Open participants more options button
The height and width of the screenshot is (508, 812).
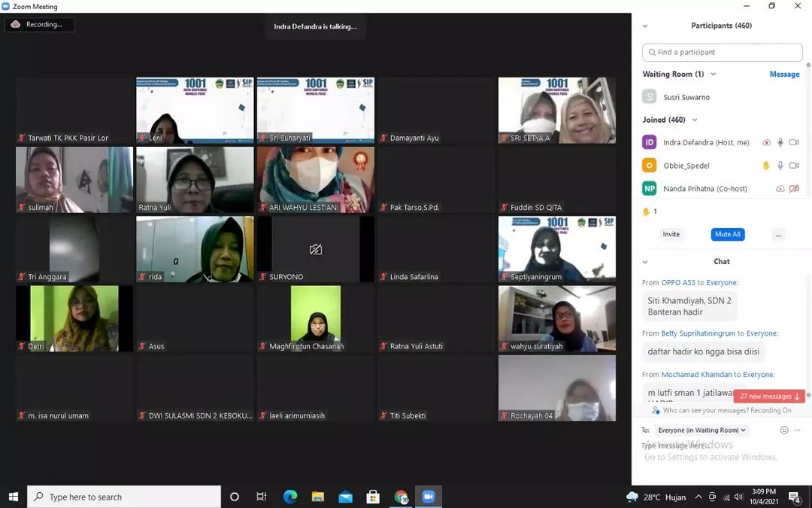point(778,235)
